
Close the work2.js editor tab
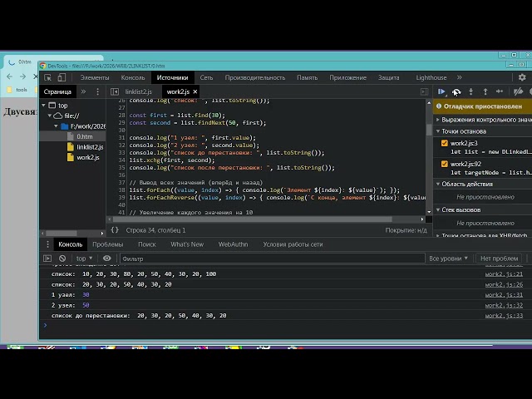coord(195,91)
